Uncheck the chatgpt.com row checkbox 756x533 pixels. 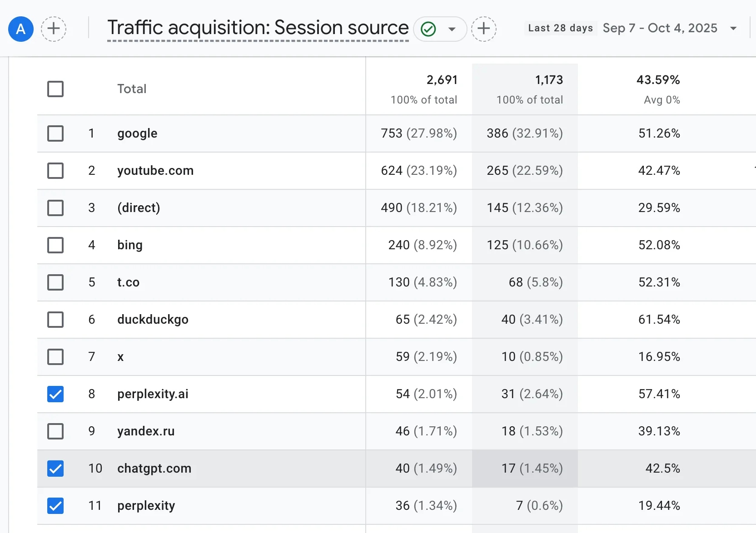click(x=55, y=469)
